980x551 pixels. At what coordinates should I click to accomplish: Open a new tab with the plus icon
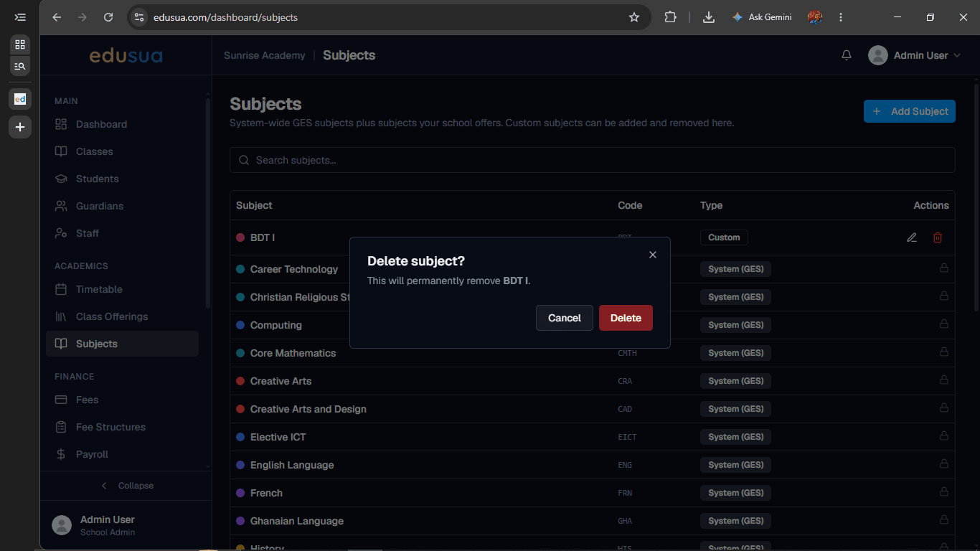point(20,127)
